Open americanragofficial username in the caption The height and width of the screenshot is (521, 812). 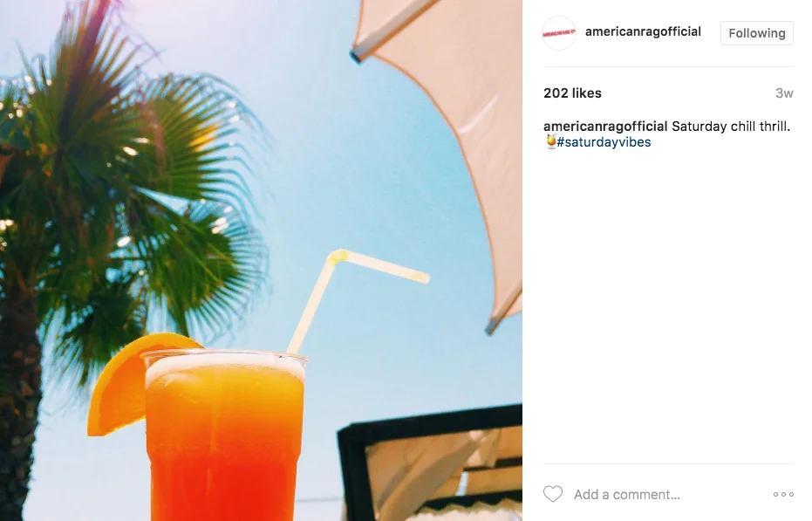pyautogui.click(x=605, y=127)
